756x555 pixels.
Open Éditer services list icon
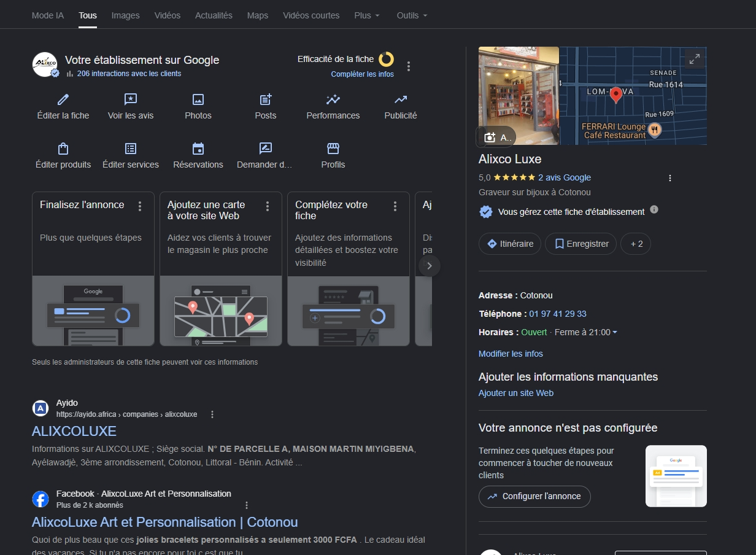pos(131,149)
